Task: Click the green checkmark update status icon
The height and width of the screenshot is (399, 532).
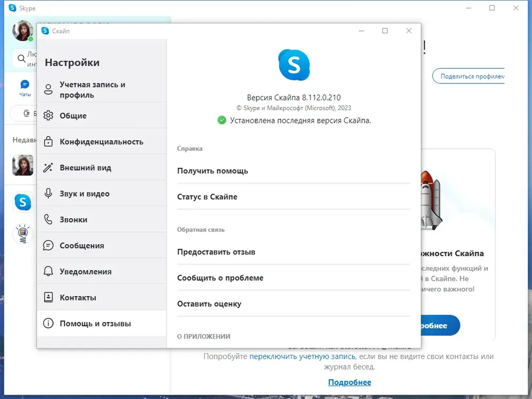Action: (221, 120)
